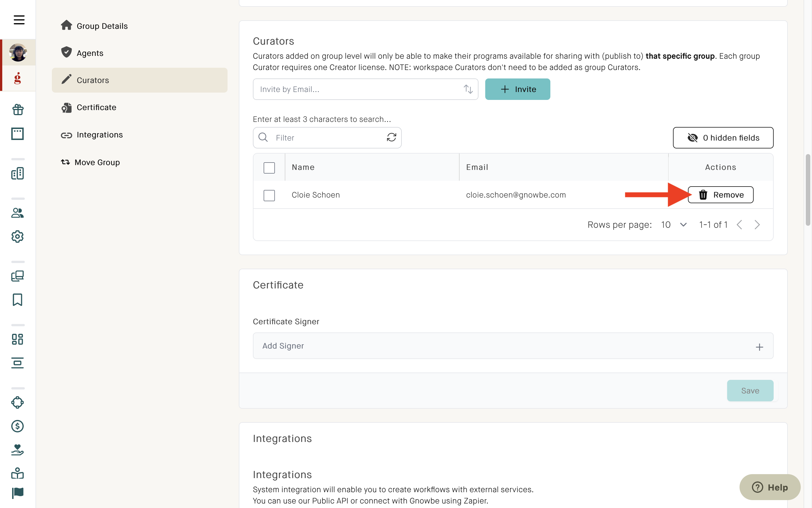
Task: Go to Agents section
Action: pyautogui.click(x=140, y=53)
